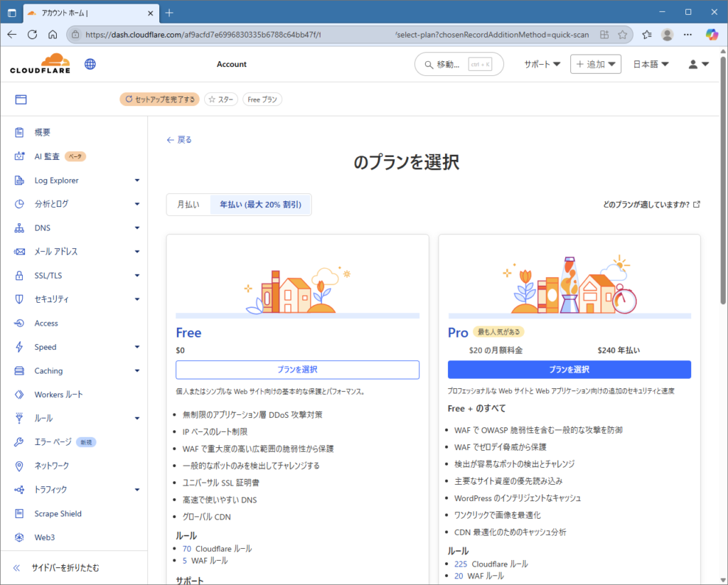Go back with browser back arrow
Viewport: 728px width, 585px height.
pos(11,34)
